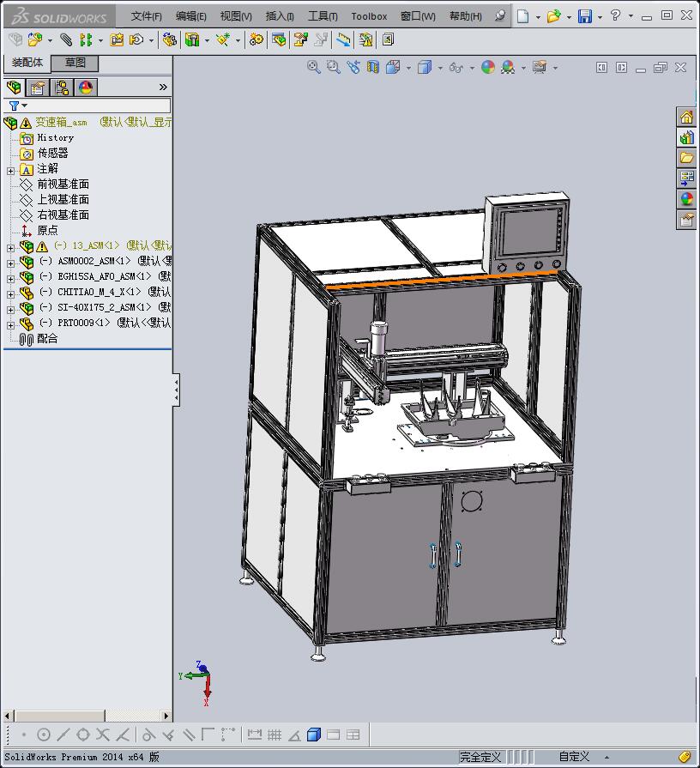The height and width of the screenshot is (768, 700).
Task: Click the Bill of Materials icon
Action: point(279,39)
